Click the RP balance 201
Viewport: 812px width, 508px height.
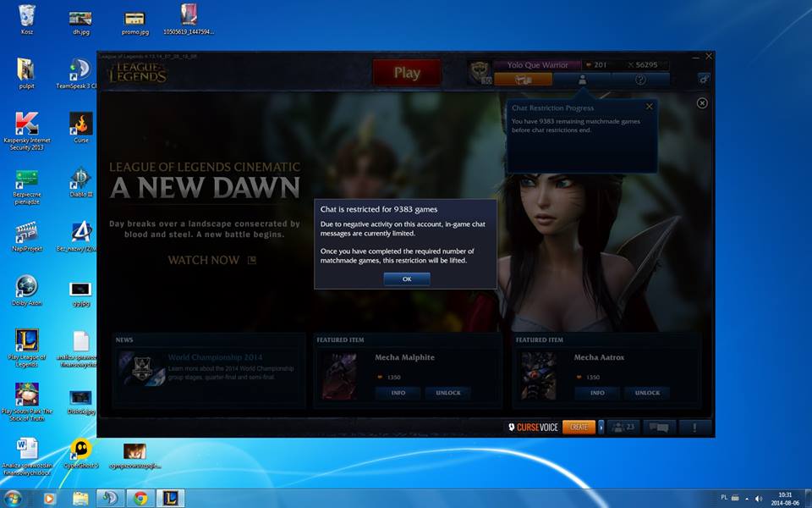(596, 65)
